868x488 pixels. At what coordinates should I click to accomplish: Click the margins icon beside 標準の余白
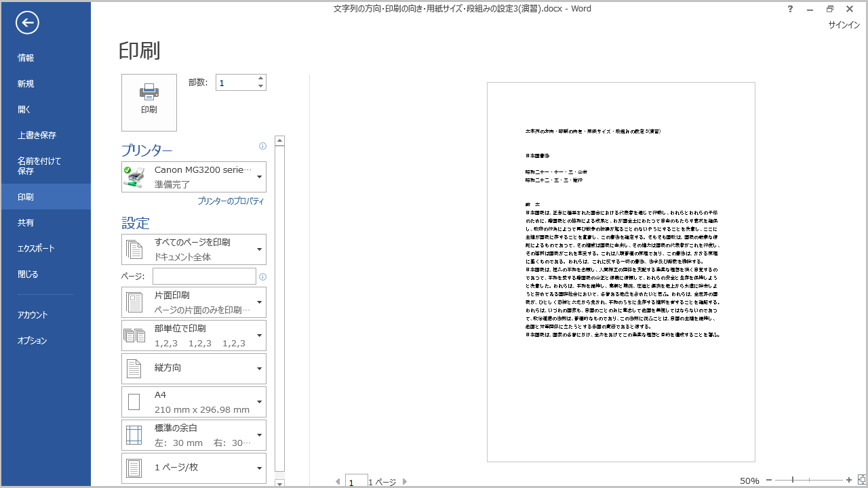click(134, 435)
